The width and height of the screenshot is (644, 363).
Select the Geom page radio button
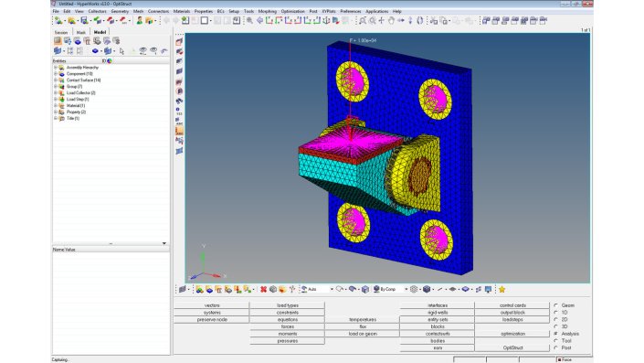click(555, 305)
